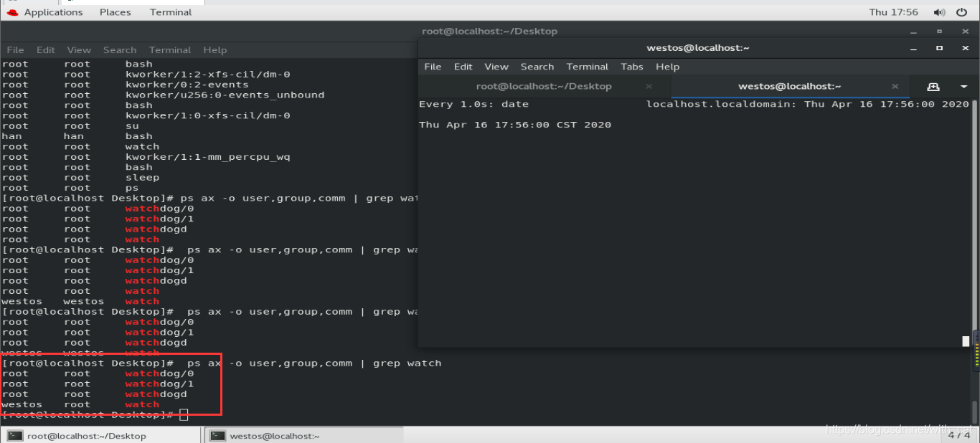980x443 pixels.
Task: Open File menu in westos terminal window
Action: [433, 67]
